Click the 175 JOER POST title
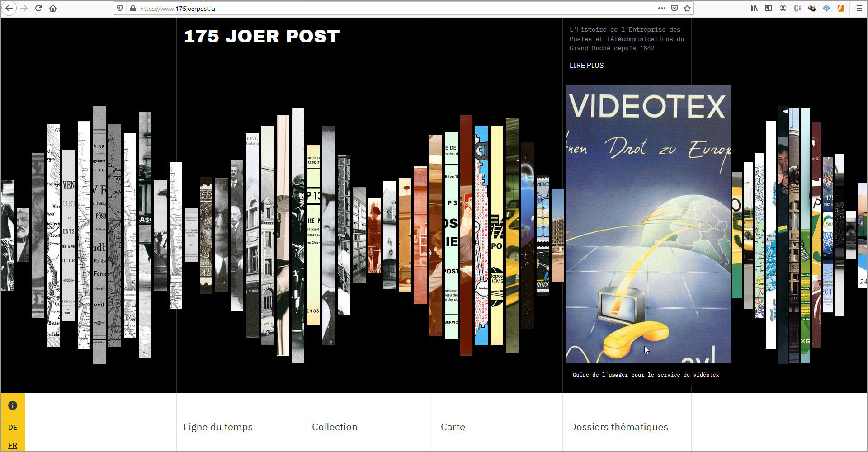 click(x=262, y=36)
